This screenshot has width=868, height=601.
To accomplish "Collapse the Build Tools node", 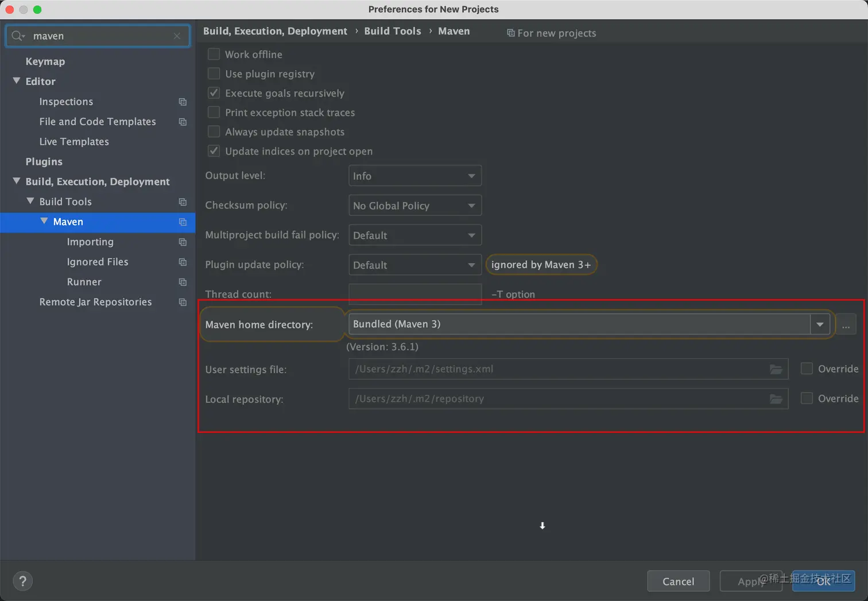I will point(30,201).
